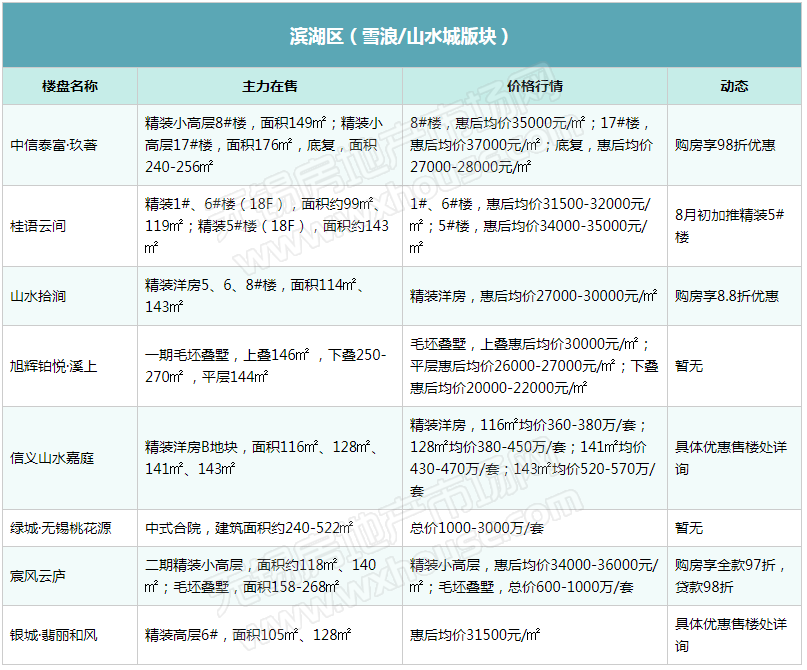The height and width of the screenshot is (670, 807).
Task: Select the 绿城·无锡桃花源 property name
Action: [x=61, y=528]
